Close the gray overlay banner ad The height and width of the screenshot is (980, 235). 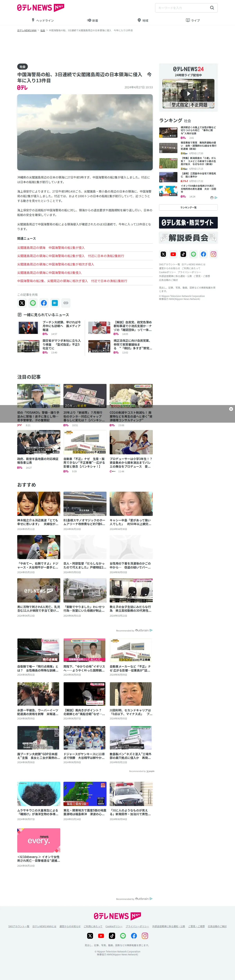tap(231, 409)
